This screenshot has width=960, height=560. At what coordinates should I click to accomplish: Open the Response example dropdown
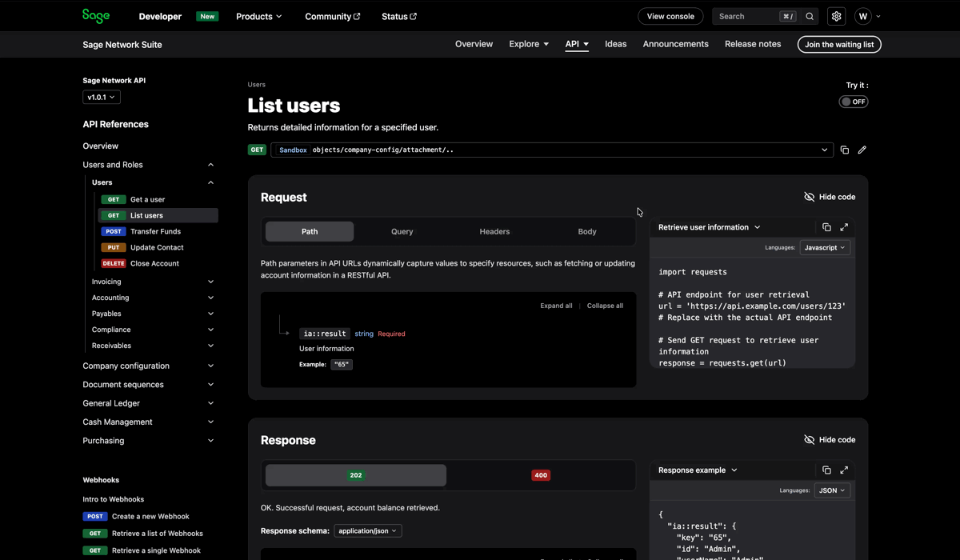pyautogui.click(x=698, y=470)
